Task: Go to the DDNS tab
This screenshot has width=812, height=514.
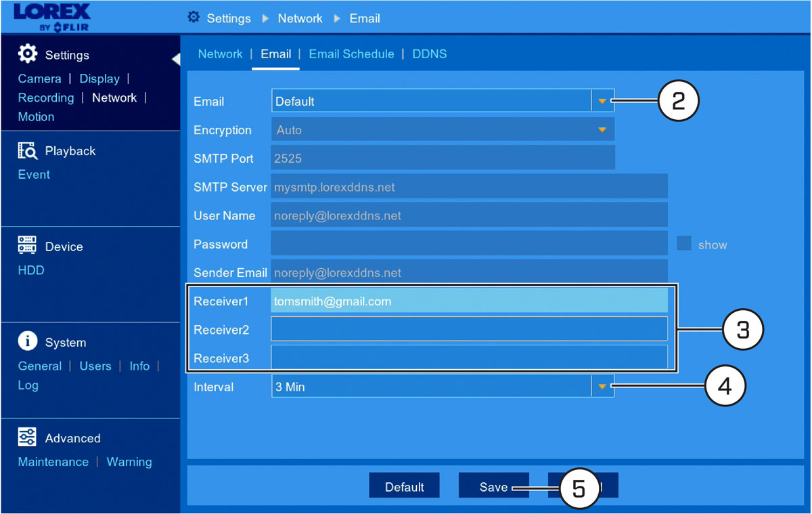Action: point(430,54)
